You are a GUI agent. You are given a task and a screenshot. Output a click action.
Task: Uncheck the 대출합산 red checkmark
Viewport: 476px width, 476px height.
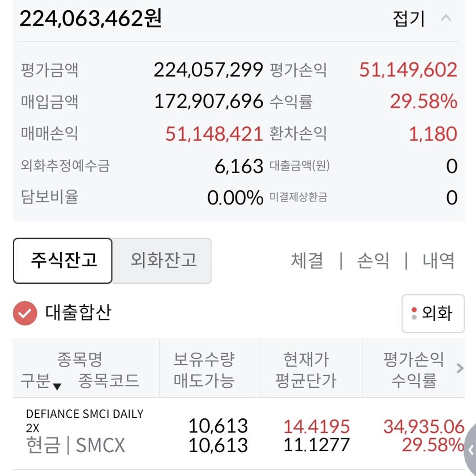(x=25, y=313)
